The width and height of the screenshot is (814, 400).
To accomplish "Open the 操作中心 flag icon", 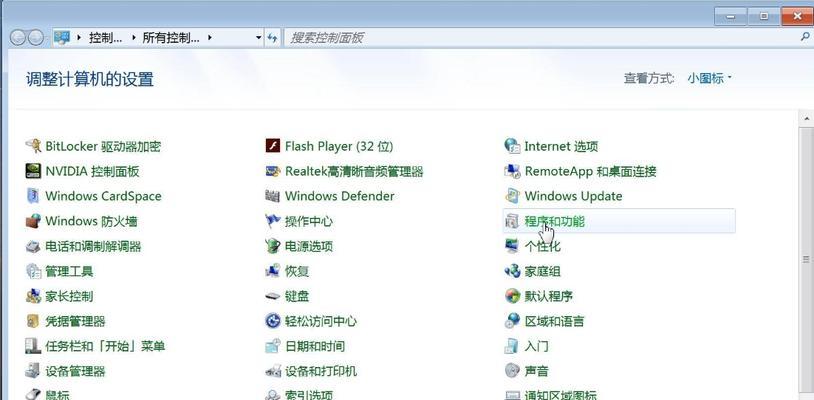I will click(273, 221).
